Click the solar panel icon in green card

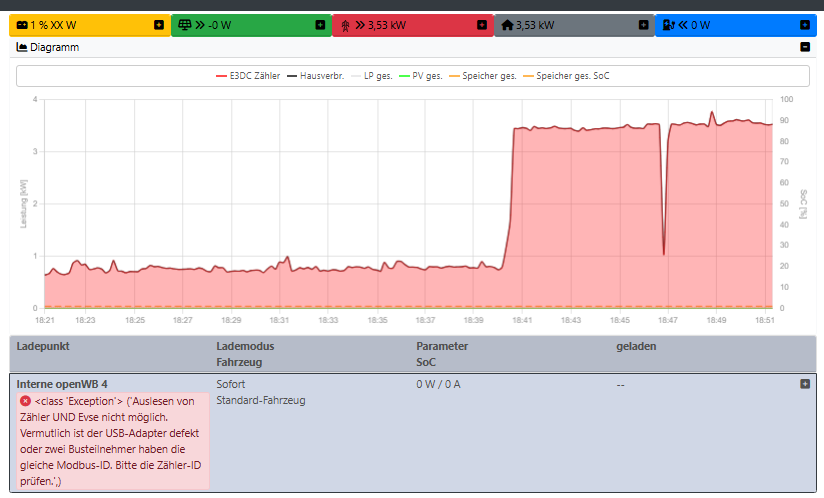185,25
